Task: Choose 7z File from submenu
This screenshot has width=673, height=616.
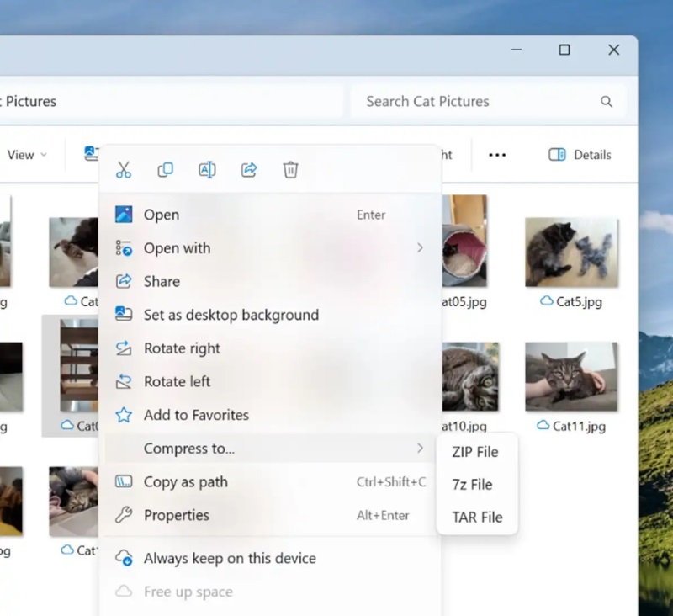Action: (x=472, y=485)
